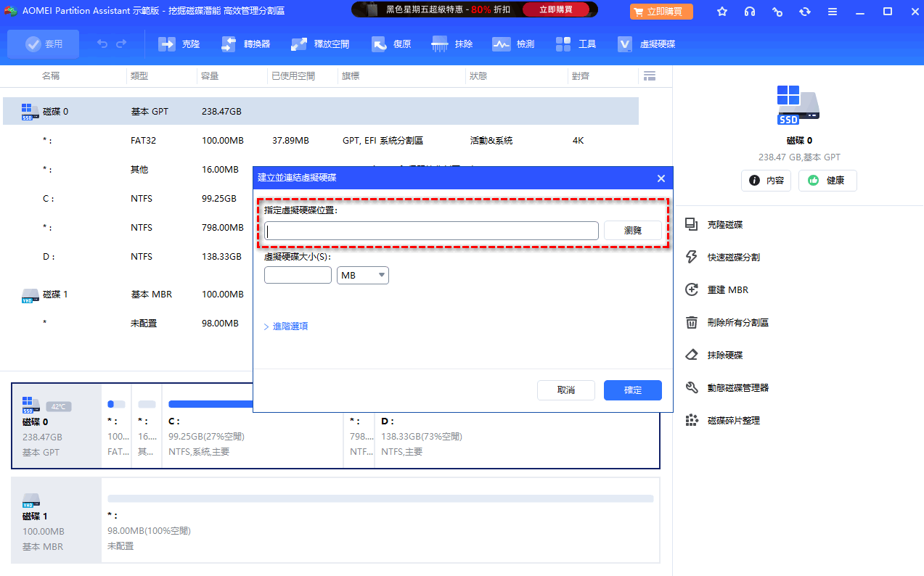This screenshot has height=576, width=924.
Task: Open the Clone (克隆) tool
Action: click(179, 44)
